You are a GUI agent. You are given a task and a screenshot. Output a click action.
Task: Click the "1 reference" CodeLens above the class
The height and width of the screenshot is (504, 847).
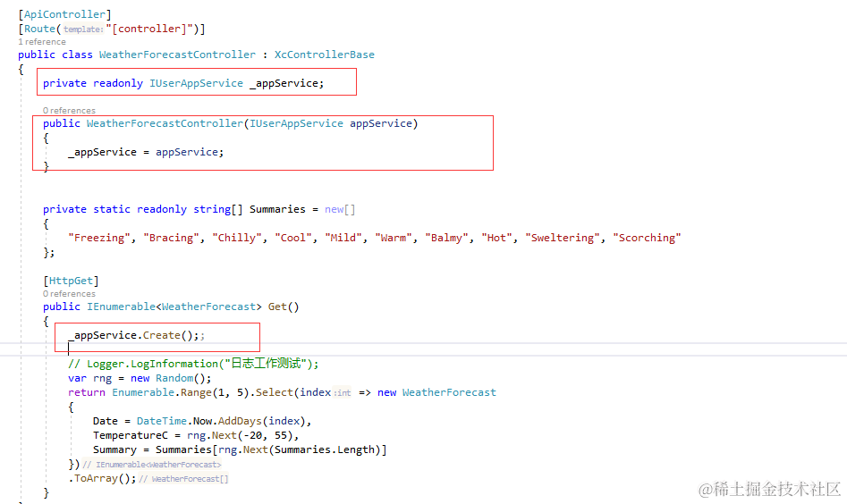(42, 42)
